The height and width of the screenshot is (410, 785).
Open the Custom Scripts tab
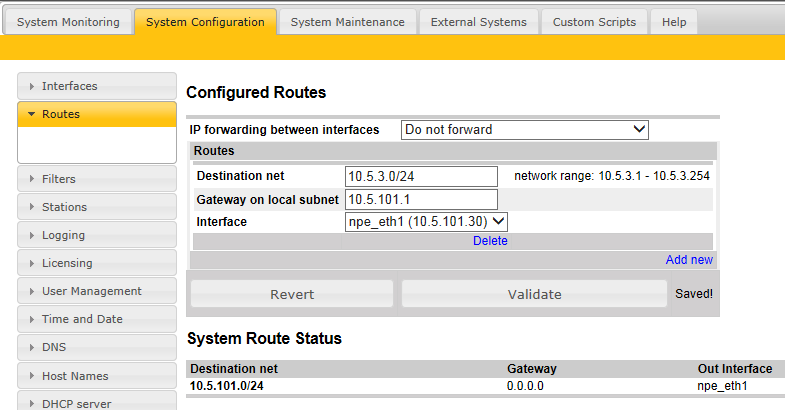tap(594, 22)
